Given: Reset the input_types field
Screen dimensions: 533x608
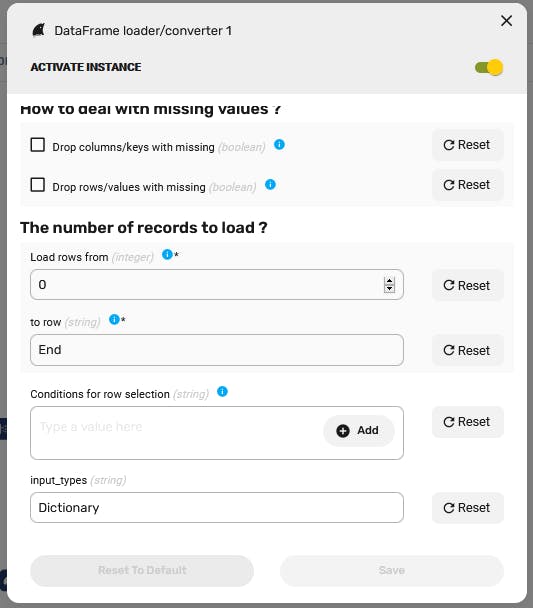Looking at the screenshot, I should click(x=467, y=508).
